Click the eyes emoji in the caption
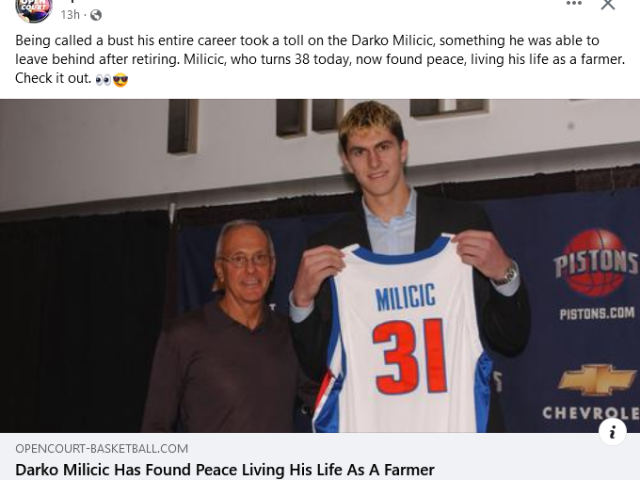The image size is (640, 480). point(103,80)
